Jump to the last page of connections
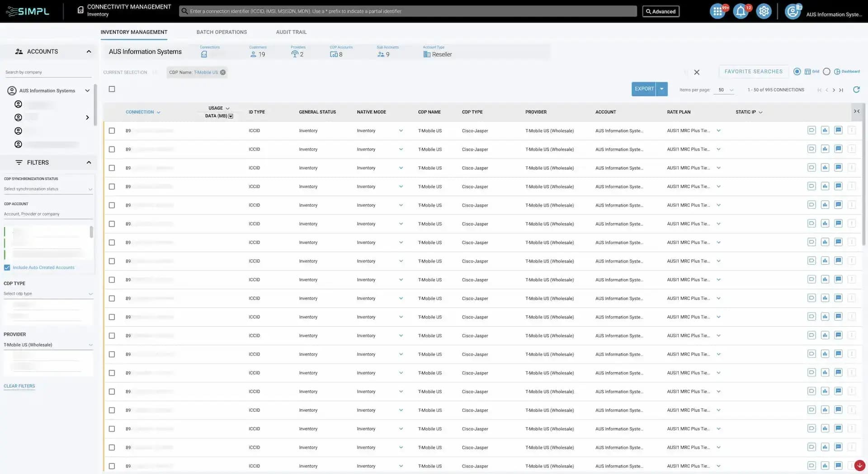The image size is (868, 474). click(841, 90)
